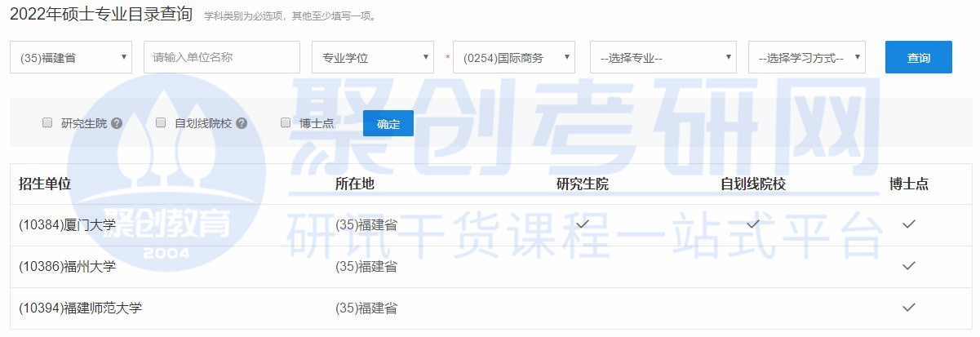Click the 招生单位 column header
The width and height of the screenshot is (980, 337).
(x=45, y=184)
